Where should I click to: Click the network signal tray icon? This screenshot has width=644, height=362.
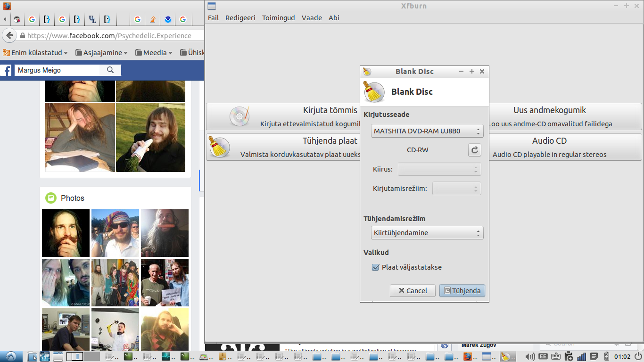pyautogui.click(x=581, y=356)
